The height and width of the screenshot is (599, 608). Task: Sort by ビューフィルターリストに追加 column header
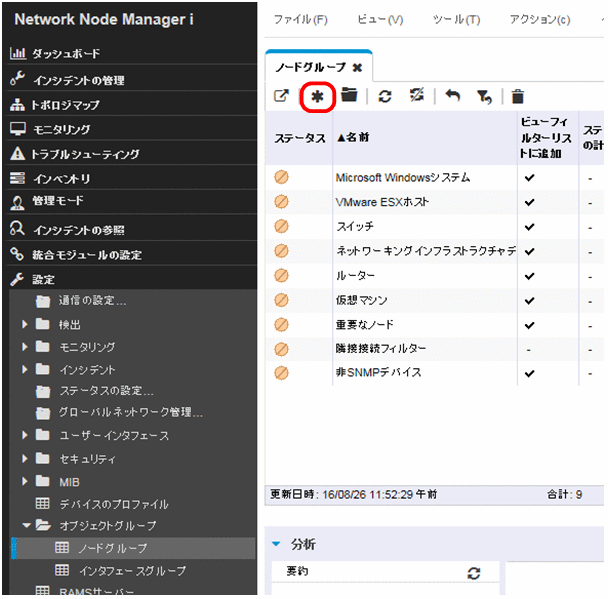548,138
